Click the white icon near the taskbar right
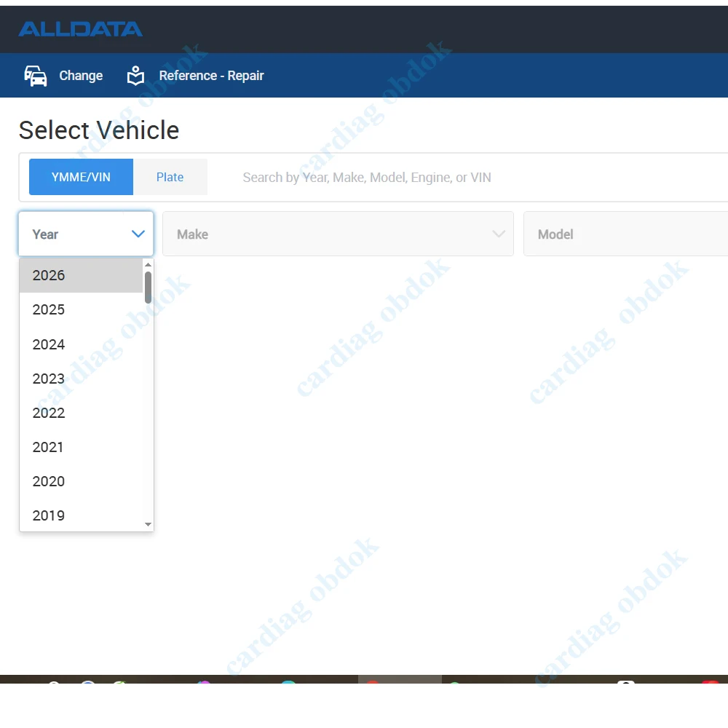Viewport: 728px width, 728px height. point(625,685)
